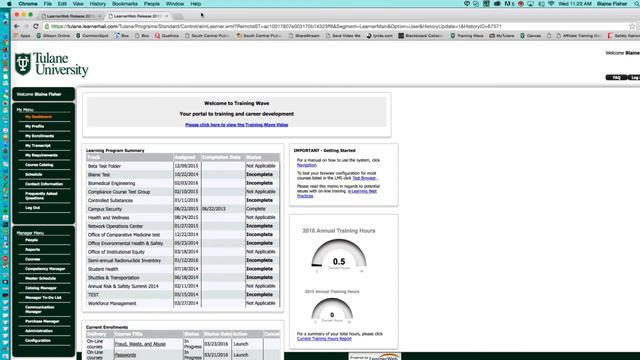This screenshot has height=360, width=640.
Task: Open the Bookmarks menu
Action: tap(125, 4)
